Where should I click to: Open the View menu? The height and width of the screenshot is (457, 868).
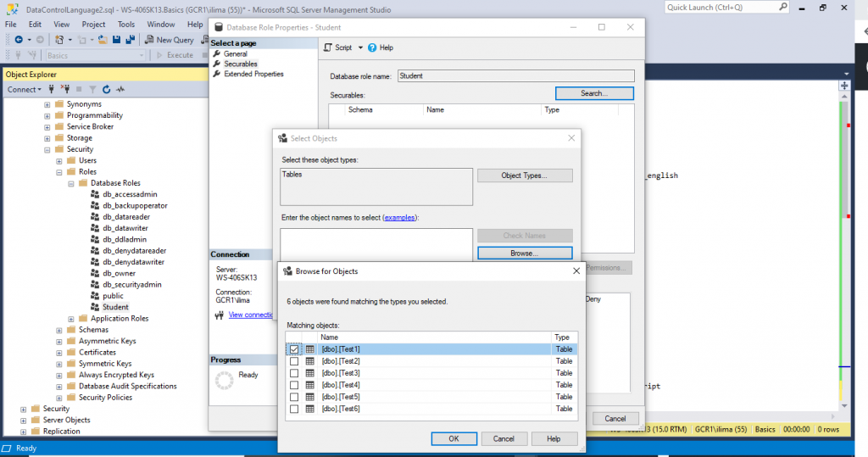[x=61, y=25]
